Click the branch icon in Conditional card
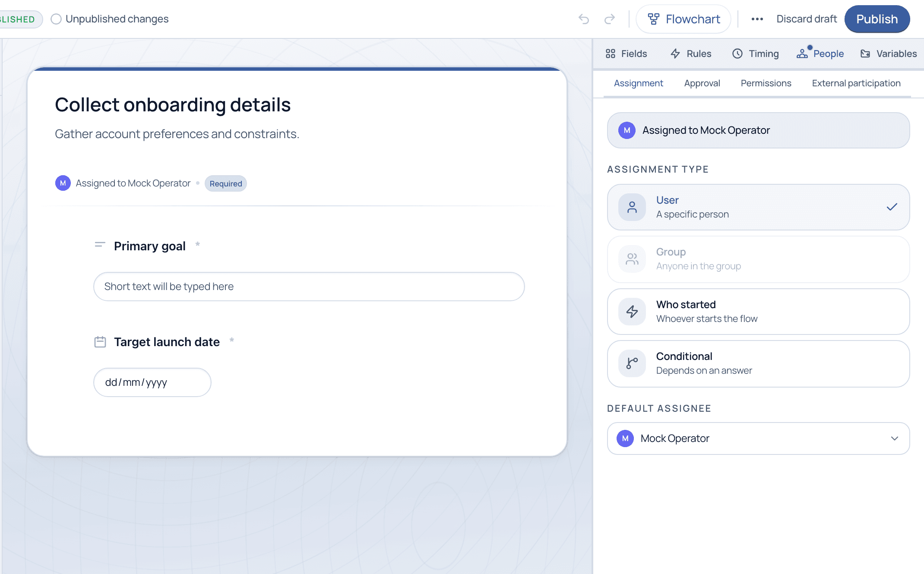924x574 pixels. pos(632,363)
